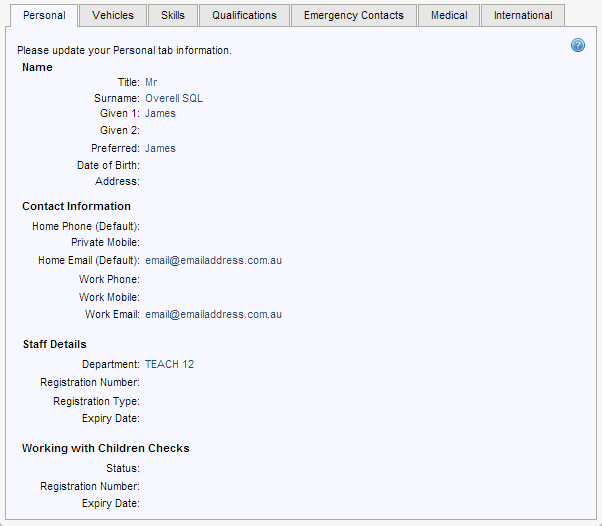Click the "Registration Type:" label
This screenshot has width=602, height=526.
click(96, 401)
